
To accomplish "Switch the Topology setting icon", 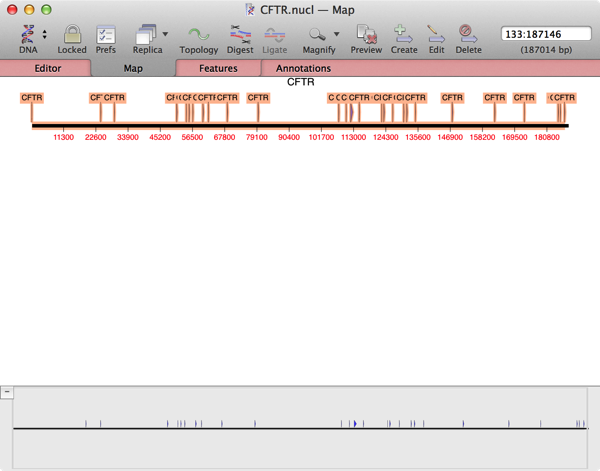I will (198, 34).
